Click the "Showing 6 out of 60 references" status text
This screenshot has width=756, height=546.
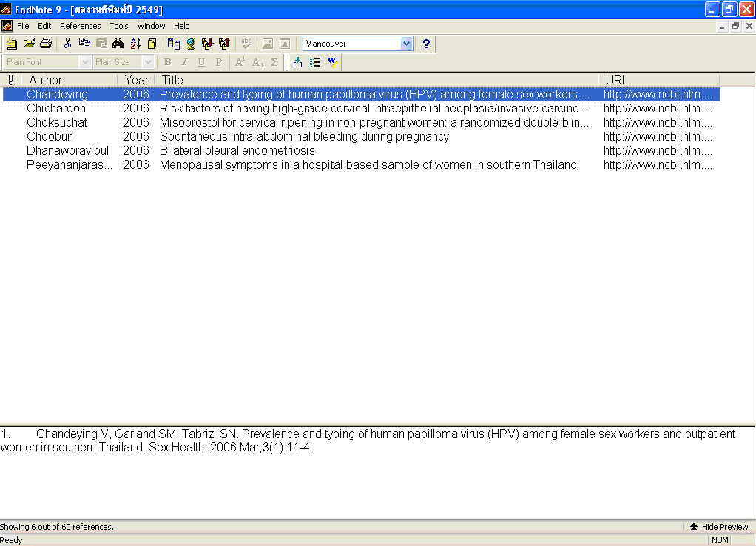pyautogui.click(x=57, y=527)
